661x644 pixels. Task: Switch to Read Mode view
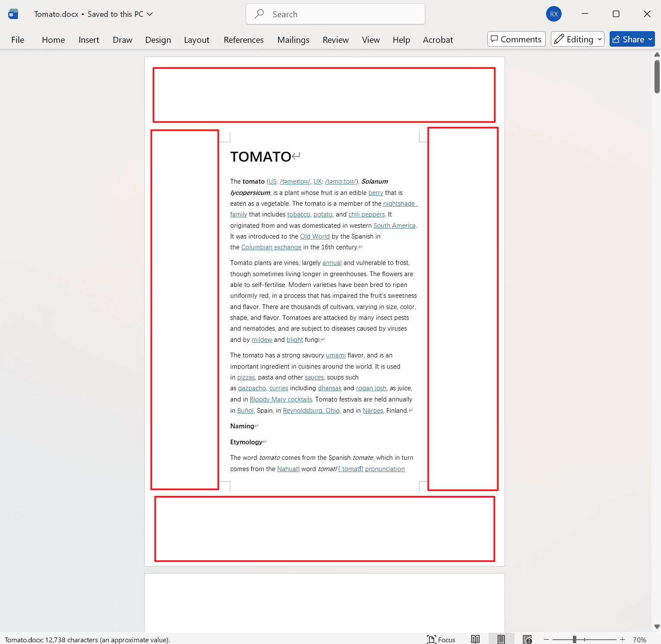475,639
